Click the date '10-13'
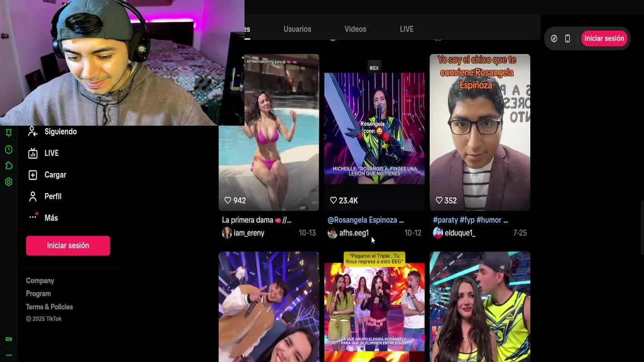Viewport: 644px width, 362px height. [x=307, y=233]
